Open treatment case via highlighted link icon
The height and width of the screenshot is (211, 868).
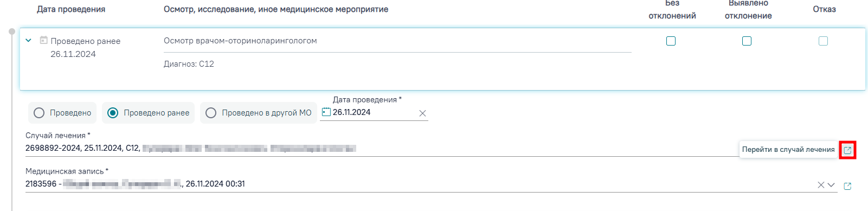(847, 150)
